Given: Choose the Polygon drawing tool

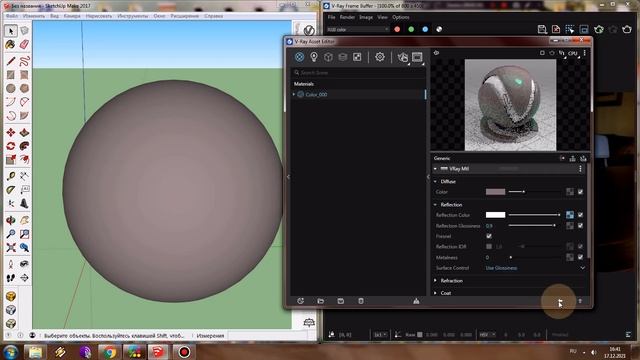Looking at the screenshot, I should point(24,88).
